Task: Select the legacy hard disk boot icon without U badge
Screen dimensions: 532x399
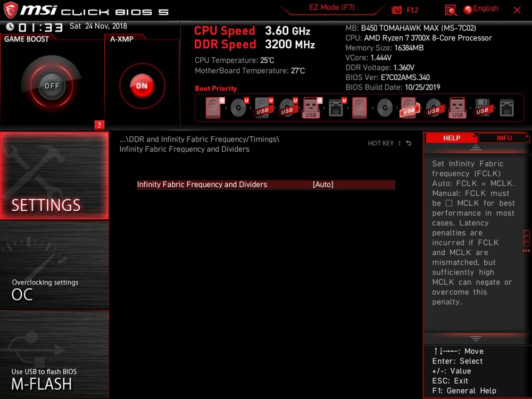Action: 359,107
